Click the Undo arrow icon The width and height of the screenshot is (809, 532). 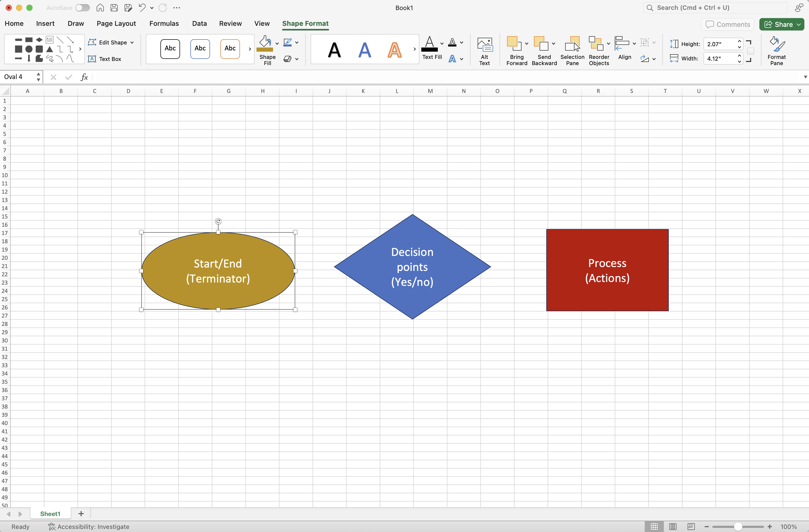coord(142,7)
